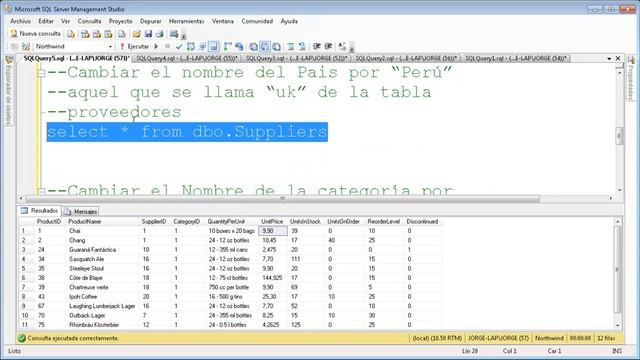This screenshot has width=640, height=360.
Task: Switch results to text output
Action: pyautogui.click(x=253, y=47)
